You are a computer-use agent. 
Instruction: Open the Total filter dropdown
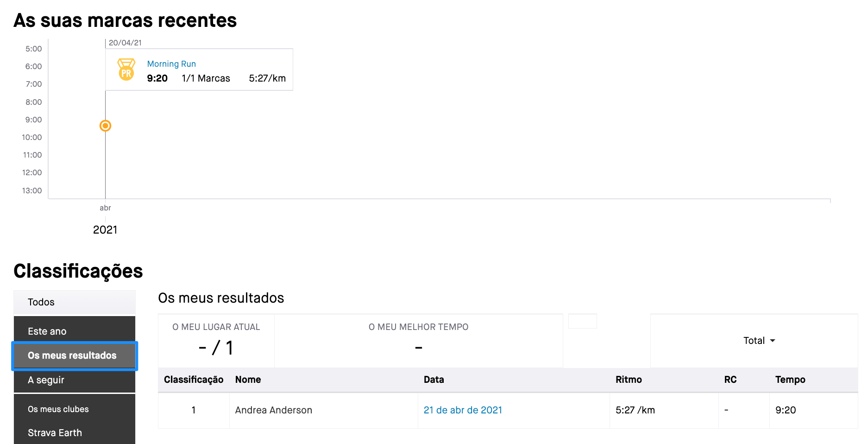[x=759, y=341]
